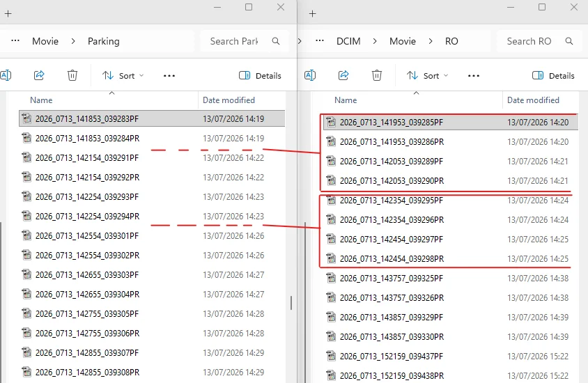Expand chevron between DCIM and Movie
The height and width of the screenshot is (383, 588).
point(375,41)
